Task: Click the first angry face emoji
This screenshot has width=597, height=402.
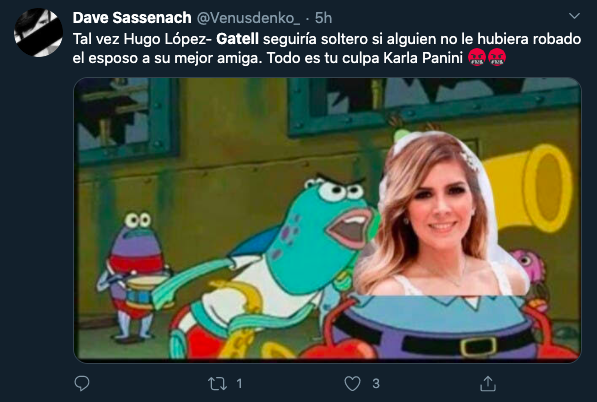Action: tap(477, 58)
